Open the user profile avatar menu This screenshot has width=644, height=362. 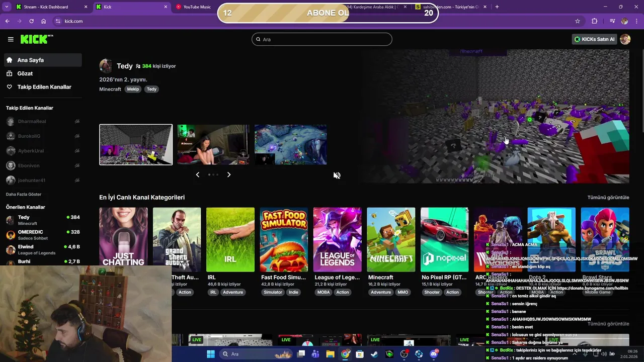point(625,39)
